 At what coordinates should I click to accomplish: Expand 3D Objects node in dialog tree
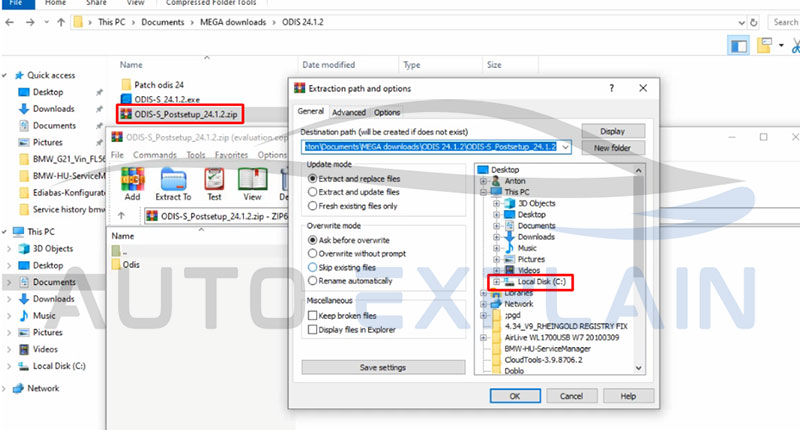[496, 204]
